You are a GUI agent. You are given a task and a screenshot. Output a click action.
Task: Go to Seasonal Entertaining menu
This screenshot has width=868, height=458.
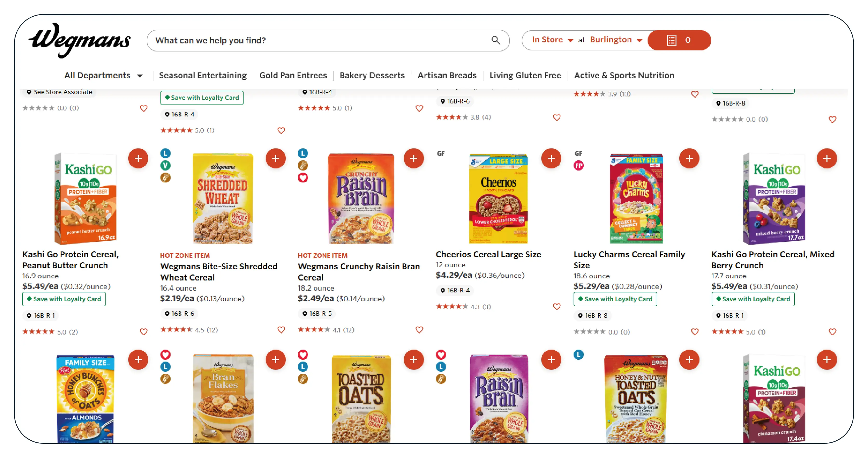pyautogui.click(x=203, y=76)
